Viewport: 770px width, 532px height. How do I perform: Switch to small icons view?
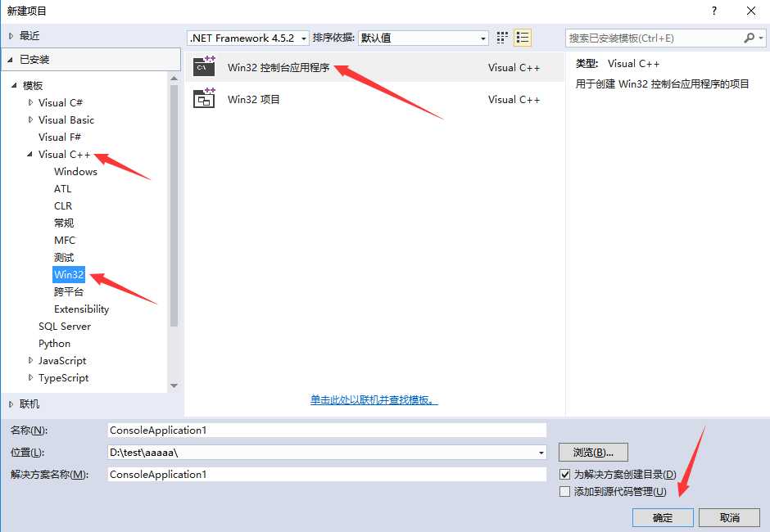point(502,38)
